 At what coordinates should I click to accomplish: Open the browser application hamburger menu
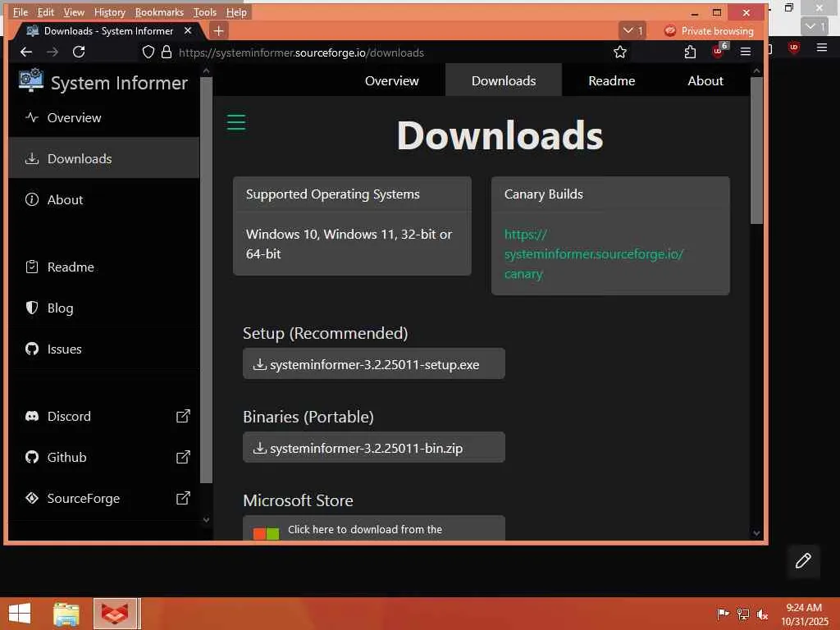pos(746,52)
